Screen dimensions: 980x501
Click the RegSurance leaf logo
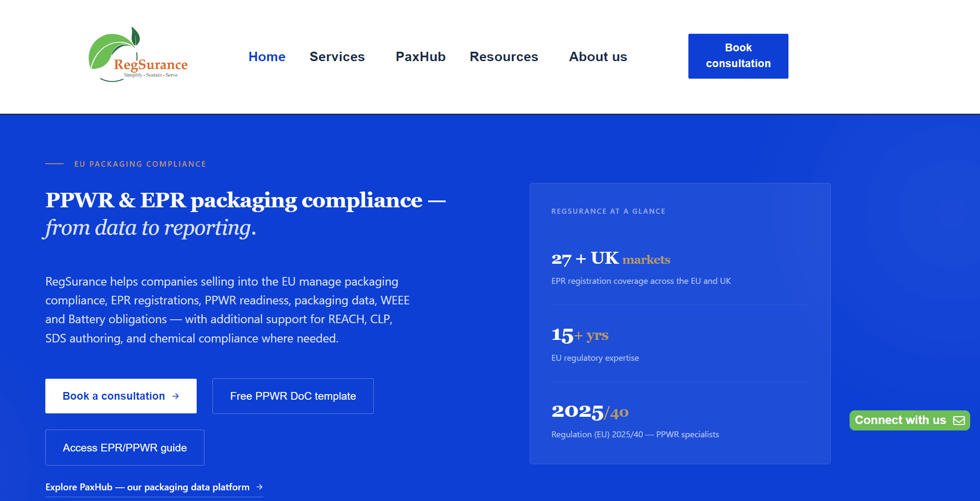[138, 54]
